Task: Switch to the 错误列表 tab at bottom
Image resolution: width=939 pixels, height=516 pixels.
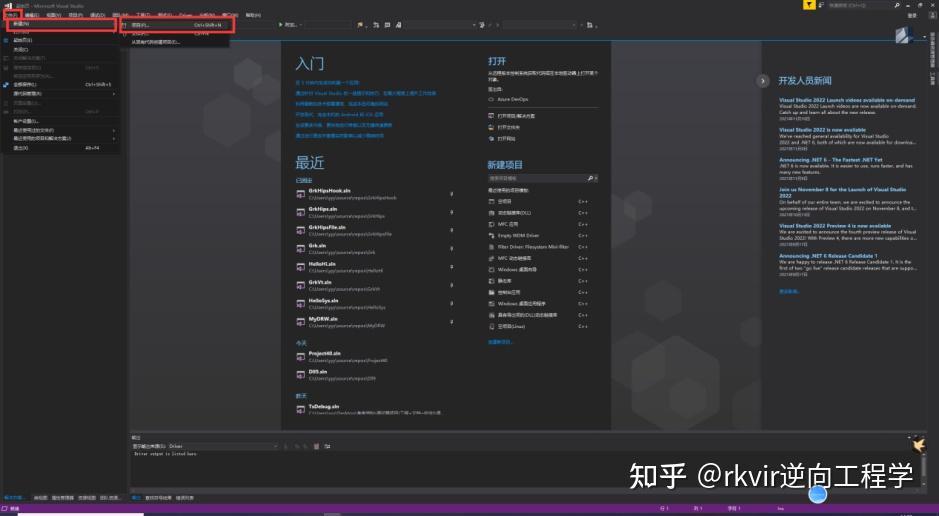Action: click(184, 498)
